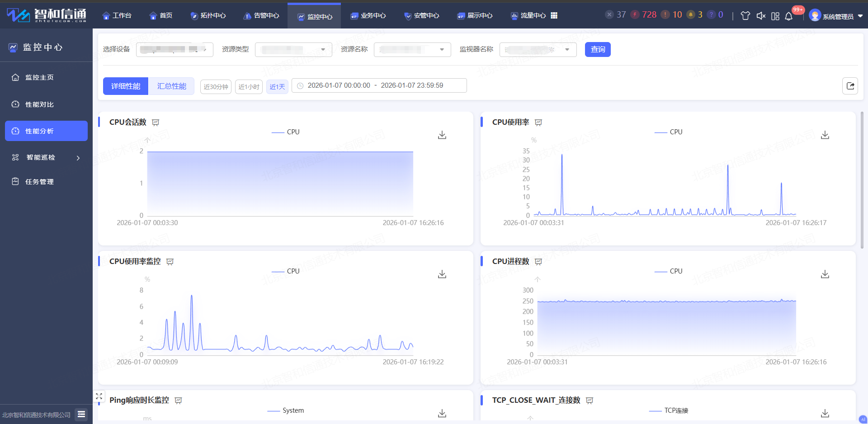Open the 资源类型 dropdown
Viewport: 868px width, 424px height.
click(293, 49)
